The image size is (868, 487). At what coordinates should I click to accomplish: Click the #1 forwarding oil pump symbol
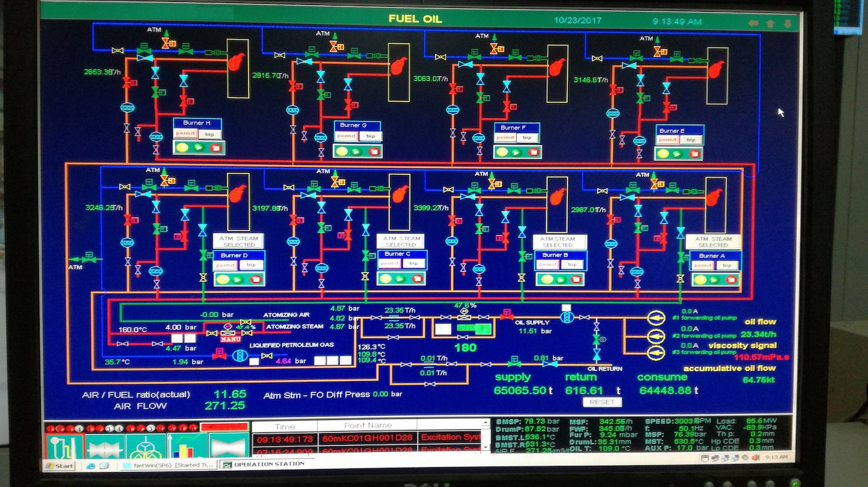click(656, 318)
